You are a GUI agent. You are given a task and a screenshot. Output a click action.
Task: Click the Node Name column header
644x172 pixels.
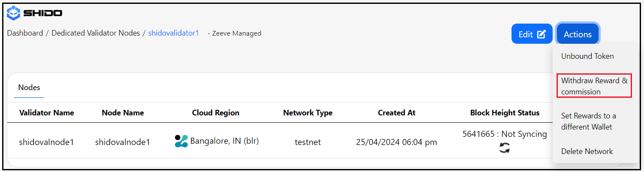click(123, 113)
